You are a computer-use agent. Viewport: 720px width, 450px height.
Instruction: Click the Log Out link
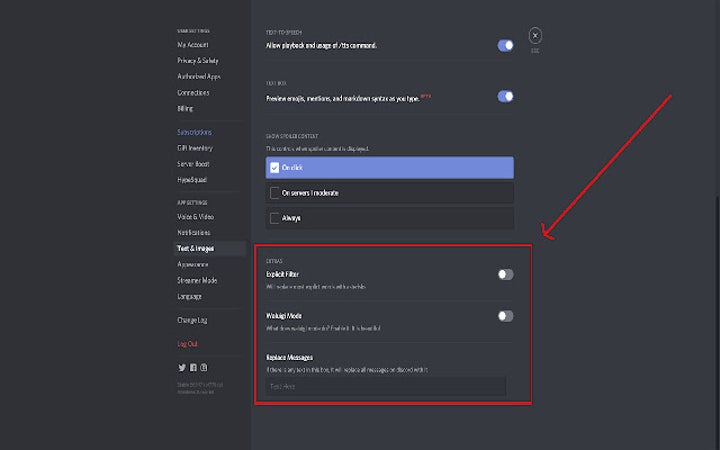(x=188, y=343)
